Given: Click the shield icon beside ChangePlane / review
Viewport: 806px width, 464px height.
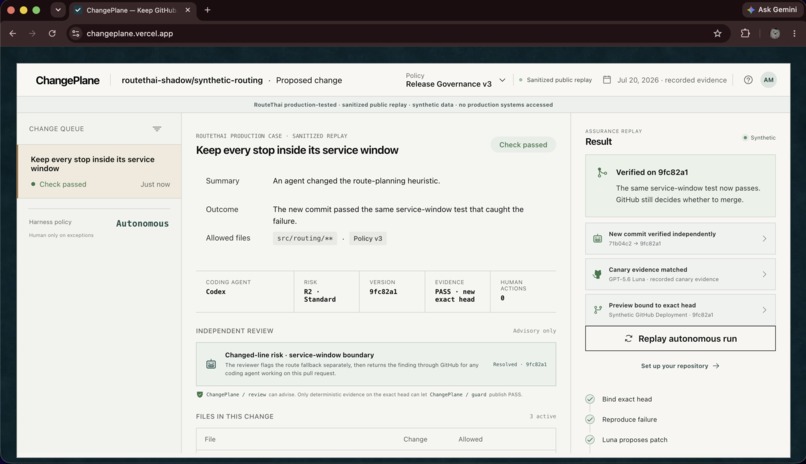Looking at the screenshot, I should [x=200, y=395].
